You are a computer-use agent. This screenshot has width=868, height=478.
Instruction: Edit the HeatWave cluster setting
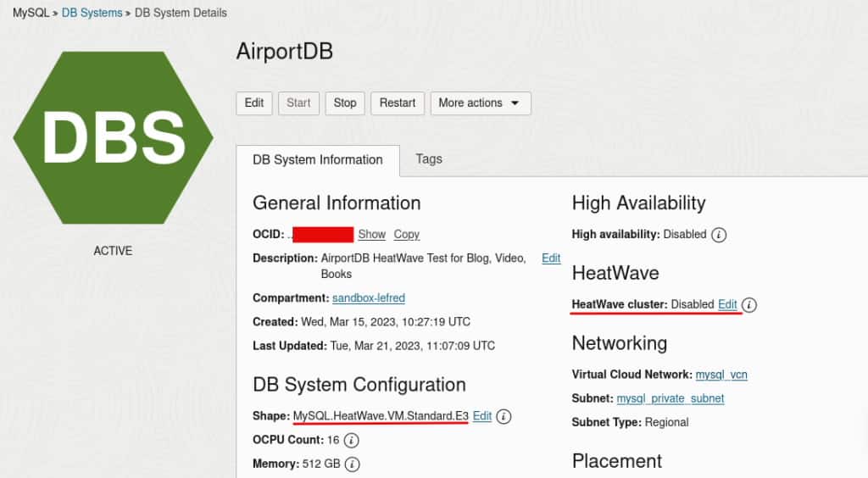[x=727, y=304]
